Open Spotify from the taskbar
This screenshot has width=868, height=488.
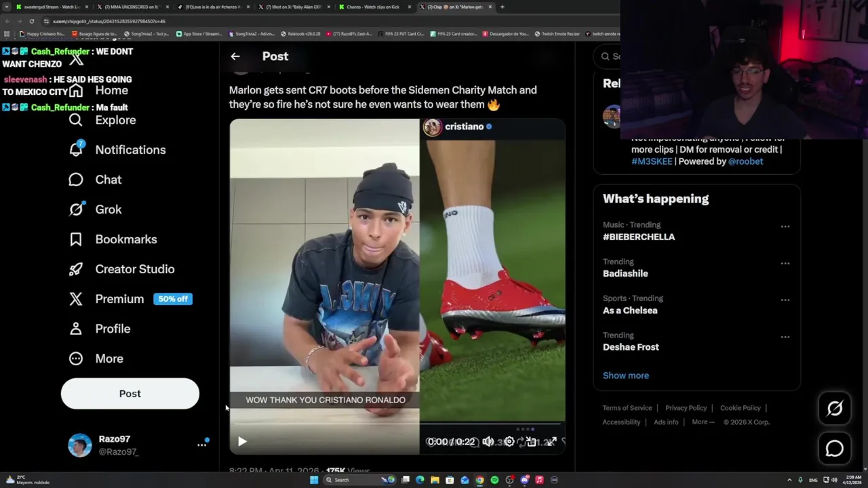pyautogui.click(x=494, y=480)
